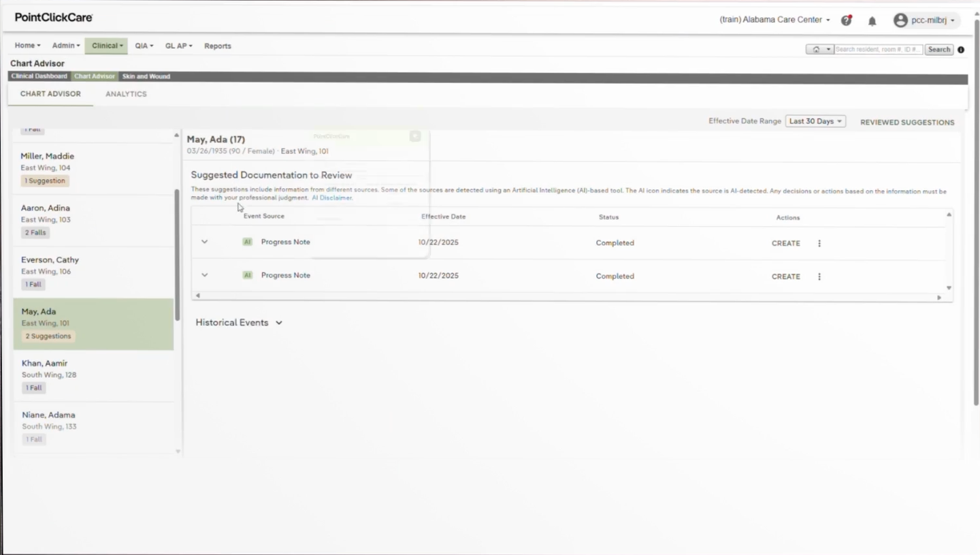This screenshot has width=980, height=555.
Task: Open more actions for first Progress Note
Action: click(819, 243)
